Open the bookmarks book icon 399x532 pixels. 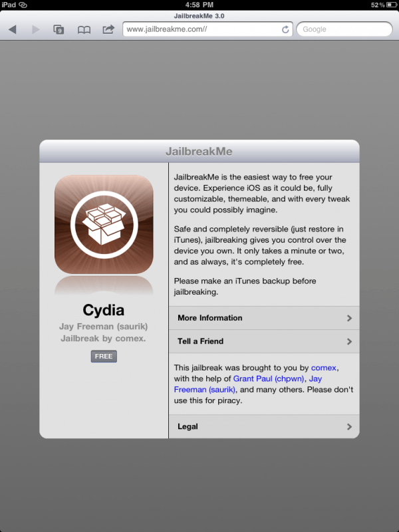[x=84, y=30]
